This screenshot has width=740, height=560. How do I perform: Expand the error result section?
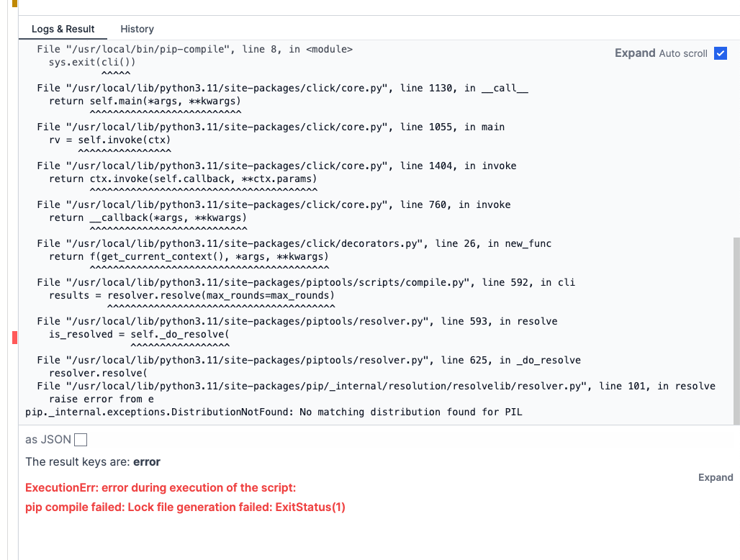(716, 477)
